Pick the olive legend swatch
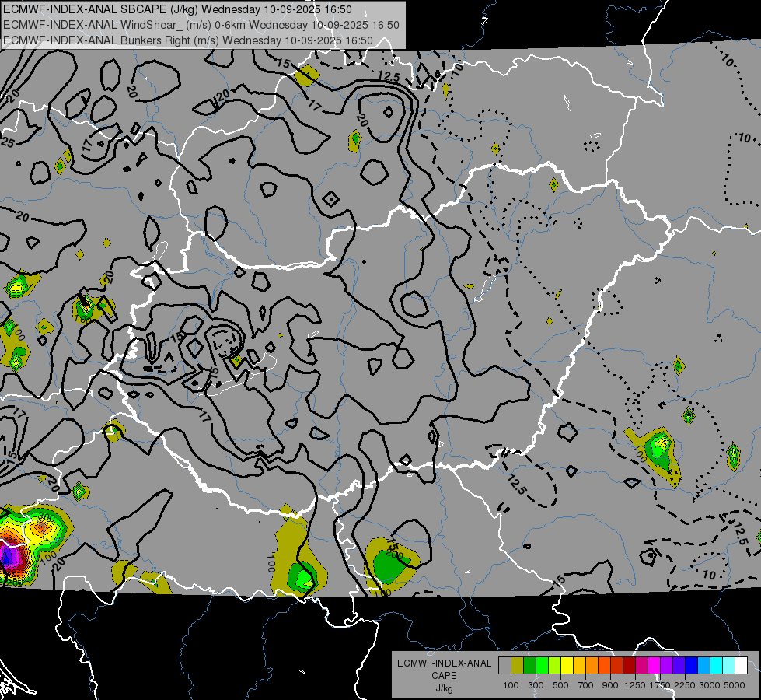This screenshot has width=761, height=700. pyautogui.click(x=518, y=666)
